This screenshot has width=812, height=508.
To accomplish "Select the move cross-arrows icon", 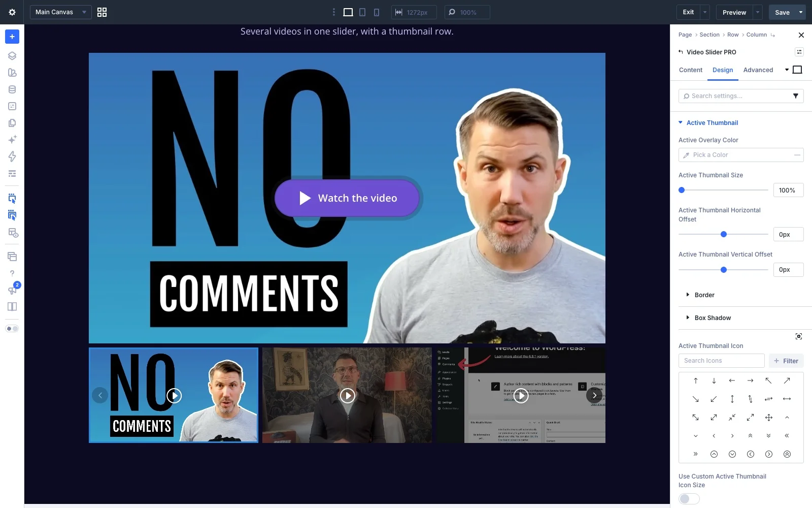I will (769, 418).
